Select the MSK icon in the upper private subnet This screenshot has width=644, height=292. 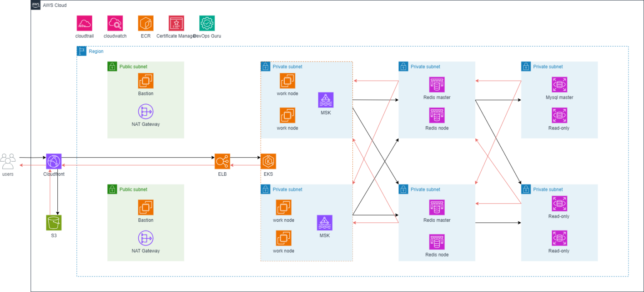pyautogui.click(x=326, y=100)
